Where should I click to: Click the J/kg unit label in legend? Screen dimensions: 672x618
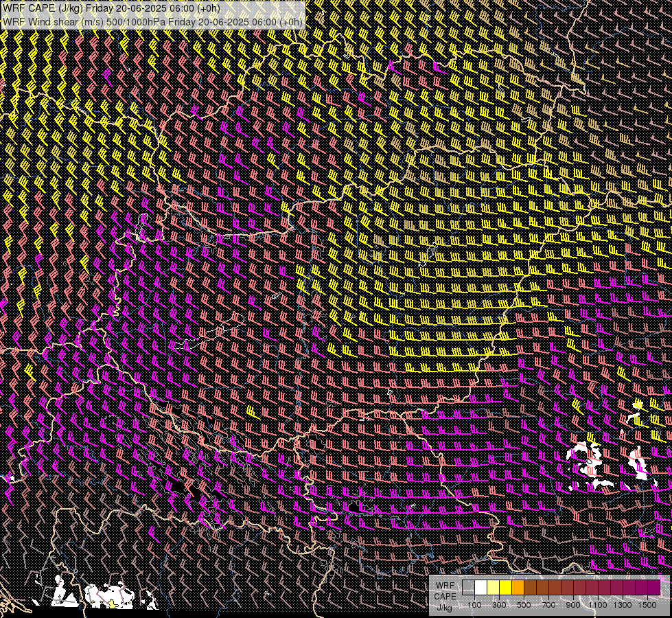[x=444, y=608]
